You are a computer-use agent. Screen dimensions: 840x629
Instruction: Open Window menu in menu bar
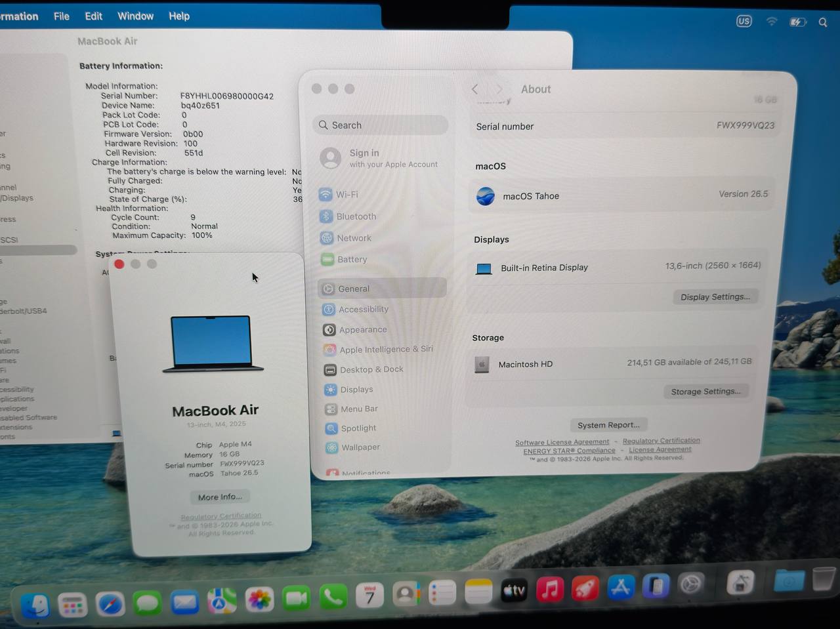(x=135, y=16)
